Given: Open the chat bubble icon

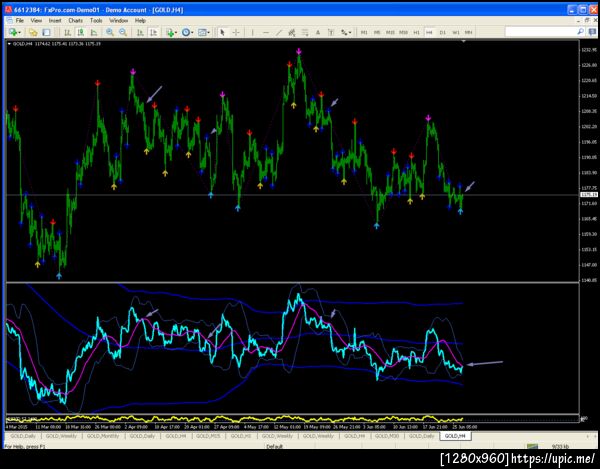Looking at the screenshot, I should pyautogui.click(x=592, y=32).
